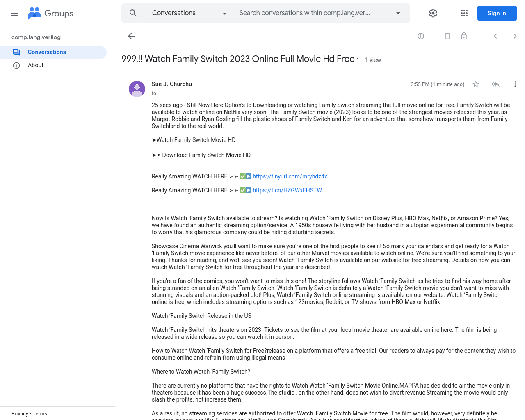The width and height of the screenshot is (525, 420).
Task: Expand advanced search options arrow
Action: [398, 13]
